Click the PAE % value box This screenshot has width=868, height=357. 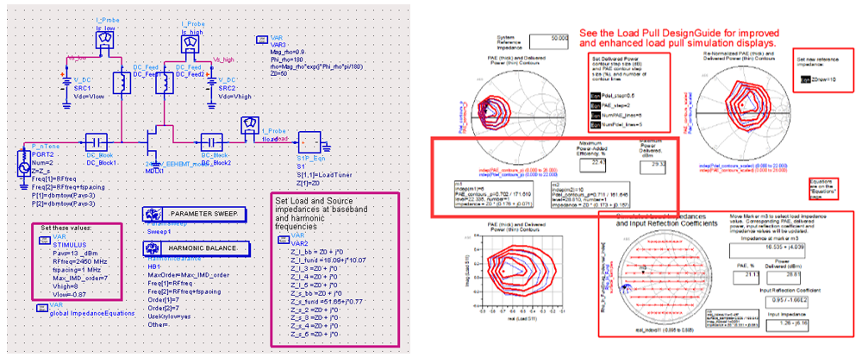[x=745, y=278]
